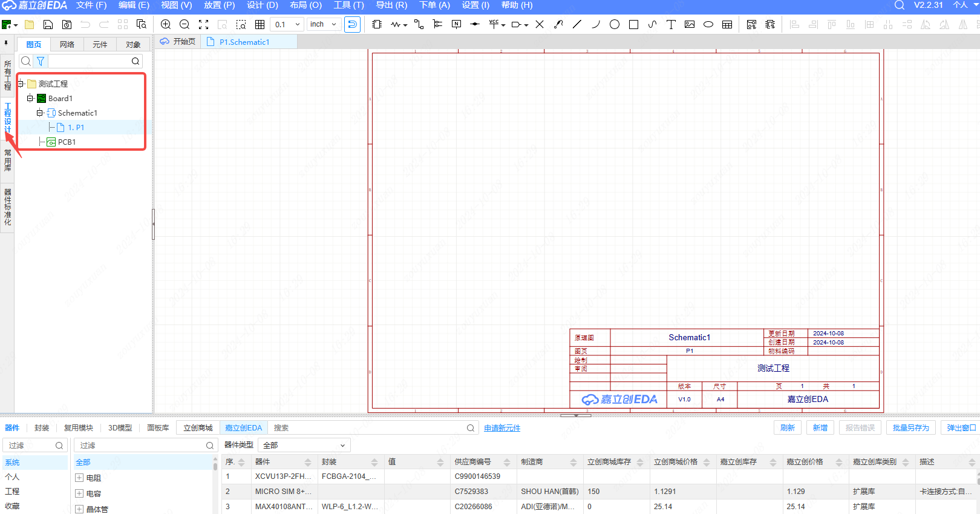Toggle the highlighted routing mode button
Image resolution: width=980 pixels, height=514 pixels.
tap(352, 24)
